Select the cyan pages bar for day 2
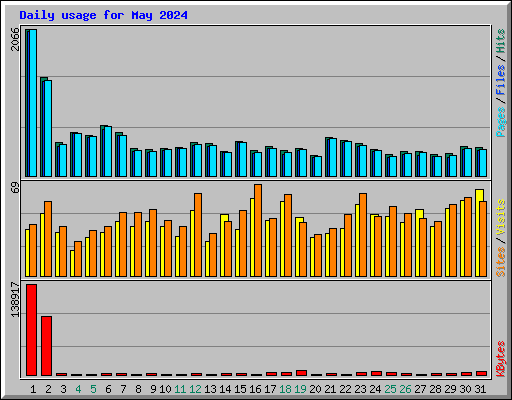 point(48,128)
